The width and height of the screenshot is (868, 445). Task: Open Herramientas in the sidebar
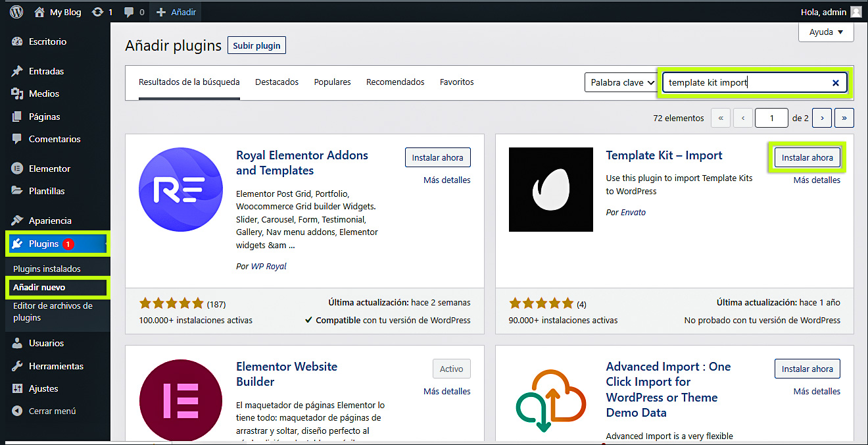(x=56, y=366)
